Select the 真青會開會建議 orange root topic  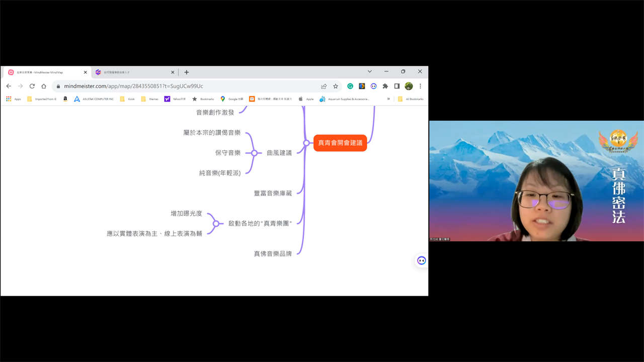pos(340,143)
